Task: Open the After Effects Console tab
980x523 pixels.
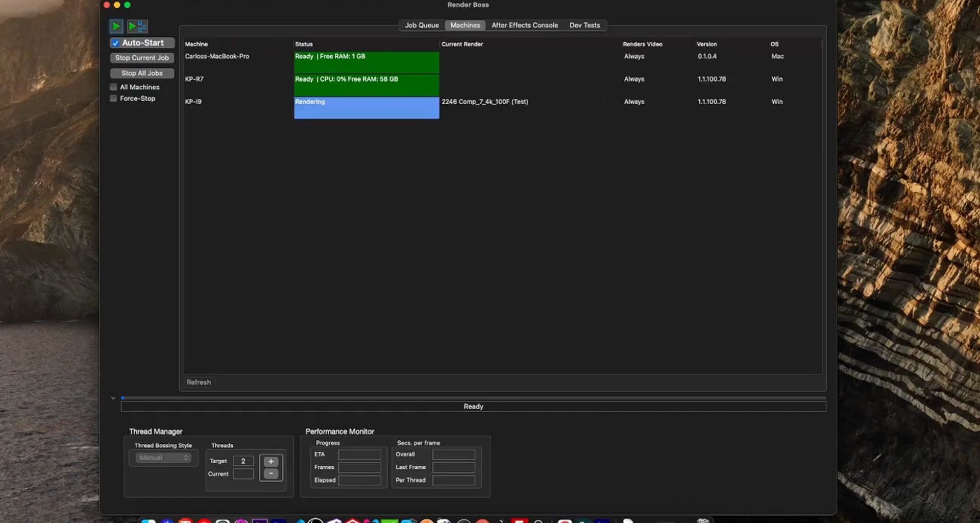Action: click(x=524, y=26)
